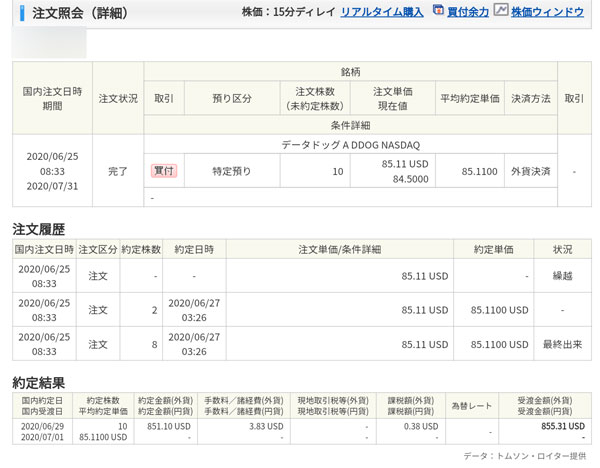Image resolution: width=600 pixels, height=468 pixels.
Task: Click the 84.5000 current price value
Action: [x=406, y=179]
